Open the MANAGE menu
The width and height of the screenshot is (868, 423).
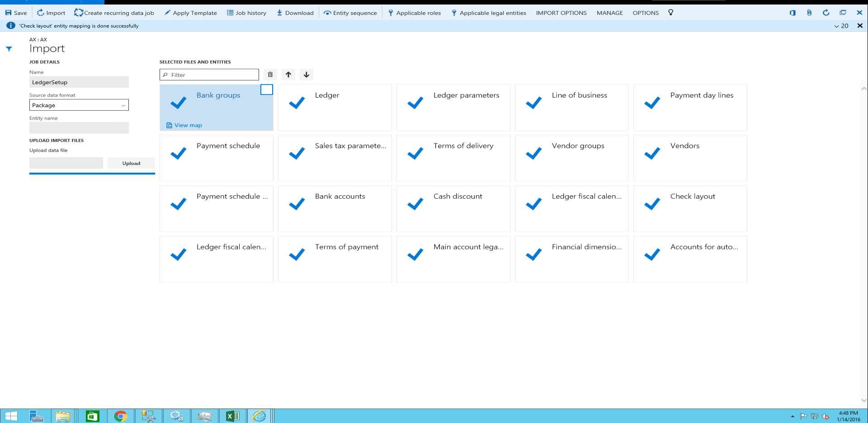pyautogui.click(x=609, y=13)
